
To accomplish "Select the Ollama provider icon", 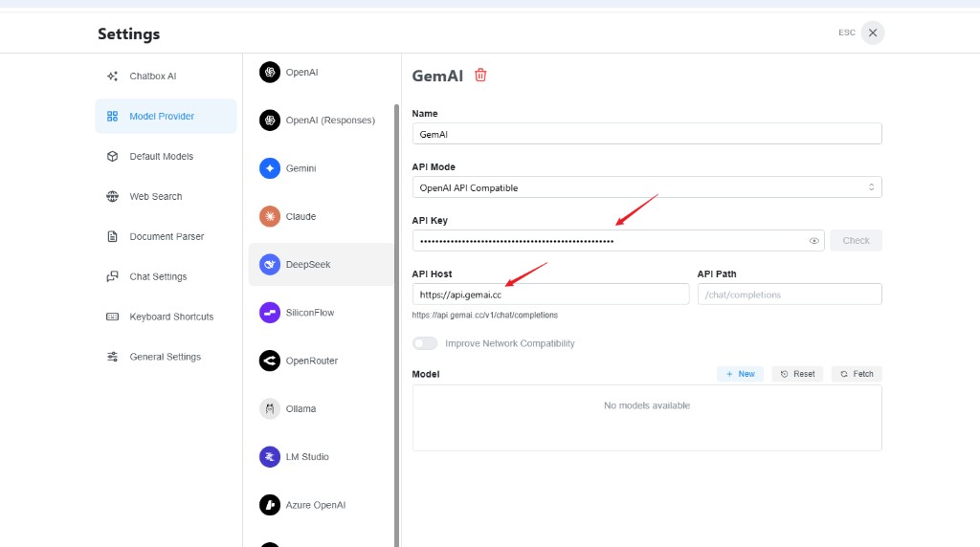I will tap(270, 408).
